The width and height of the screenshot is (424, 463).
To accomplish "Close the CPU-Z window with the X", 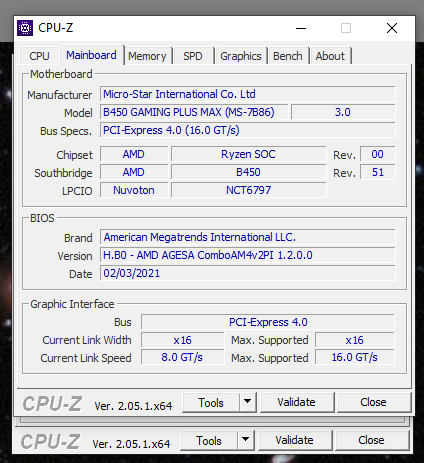I will tap(392, 28).
